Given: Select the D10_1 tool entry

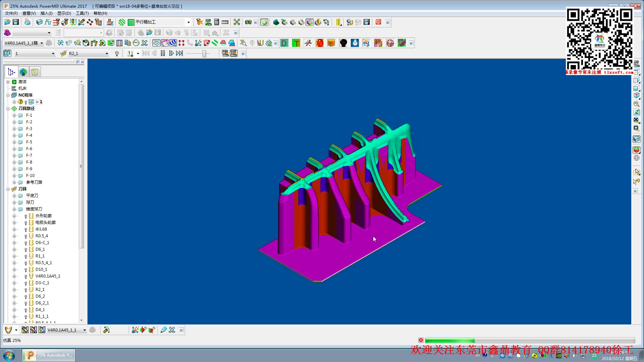Looking at the screenshot, I should tap(41, 269).
